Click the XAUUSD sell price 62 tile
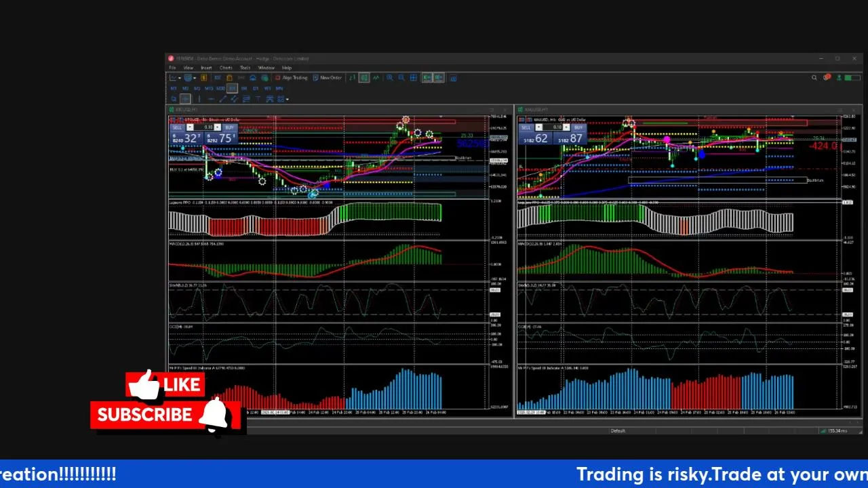Viewport: 868px width, 488px height. [536, 138]
